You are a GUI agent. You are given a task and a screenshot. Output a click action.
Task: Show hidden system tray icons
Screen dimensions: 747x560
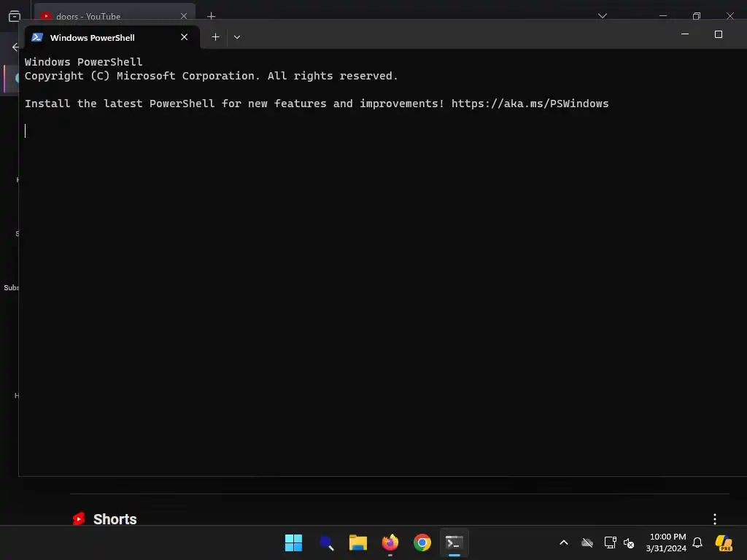coord(564,542)
